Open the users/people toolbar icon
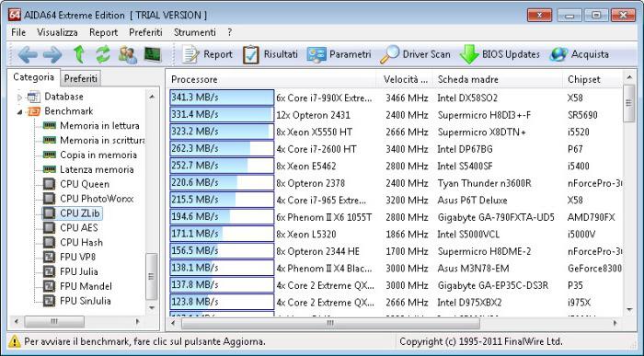Screen dimensions: 644x356 pos(128,54)
